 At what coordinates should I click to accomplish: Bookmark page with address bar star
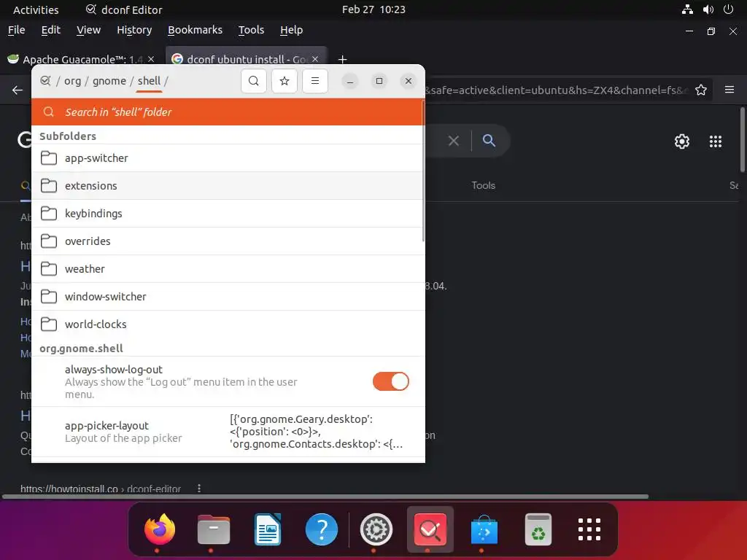(701, 90)
